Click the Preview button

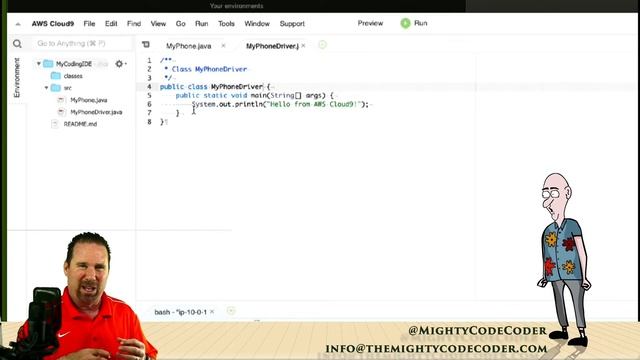(x=370, y=23)
